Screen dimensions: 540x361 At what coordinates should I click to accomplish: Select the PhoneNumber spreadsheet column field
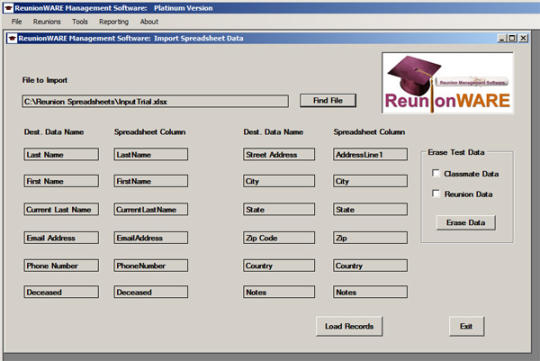pyautogui.click(x=151, y=265)
